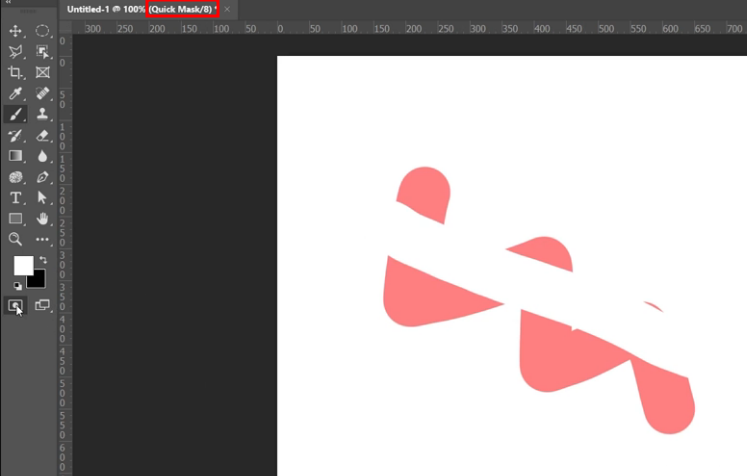Activate the Gradient tool

coord(15,156)
